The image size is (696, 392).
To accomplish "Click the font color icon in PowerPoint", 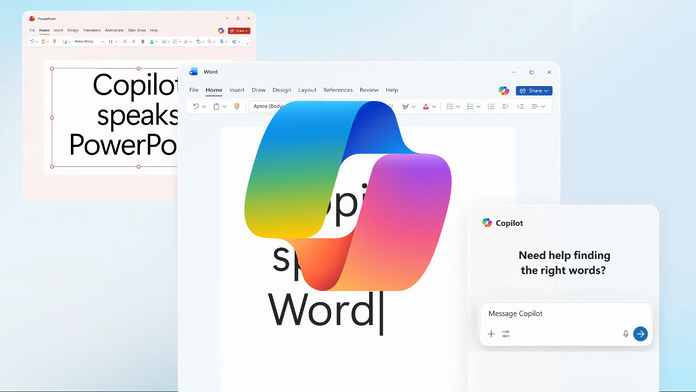I will 152,41.
